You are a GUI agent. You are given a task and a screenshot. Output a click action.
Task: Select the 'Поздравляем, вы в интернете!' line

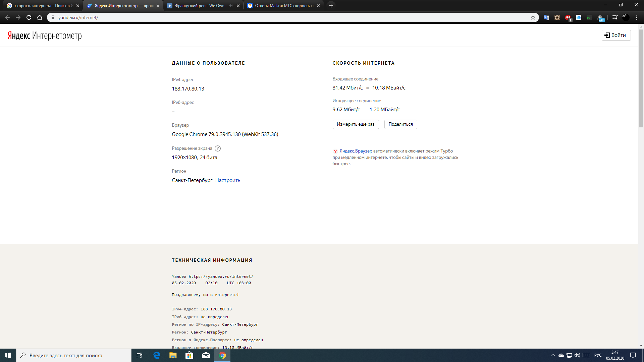point(205,295)
